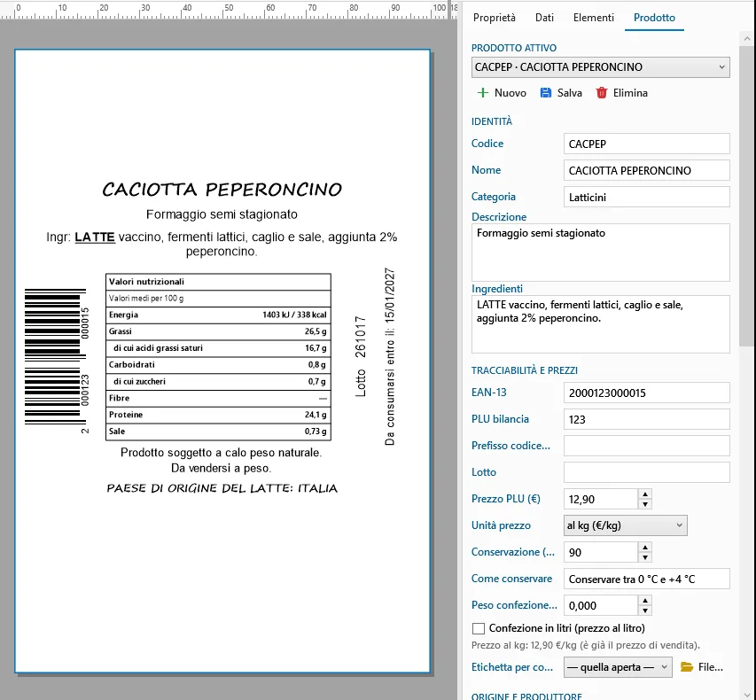This screenshot has width=756, height=700.
Task: Decrease Conservazione days with down arrow
Action: pos(644,557)
